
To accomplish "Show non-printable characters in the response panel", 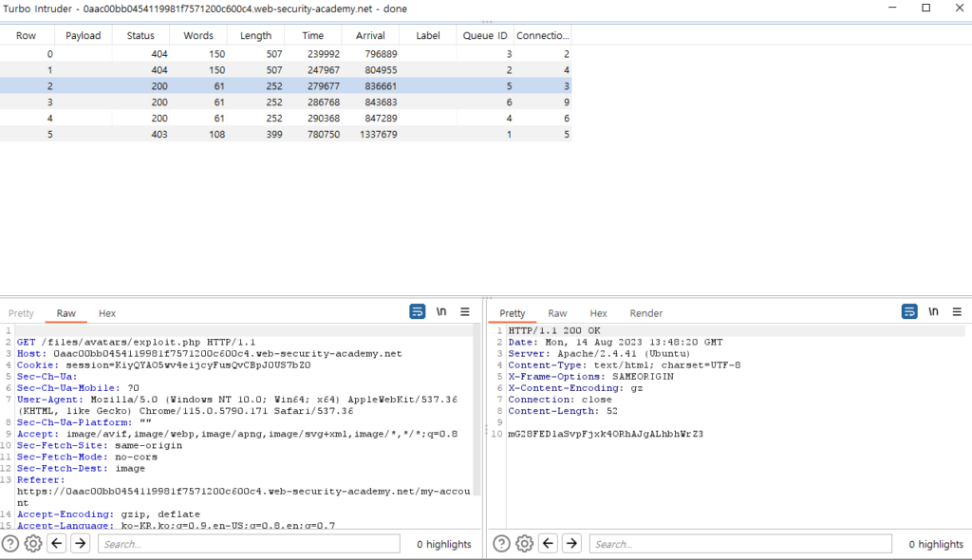I will click(934, 311).
